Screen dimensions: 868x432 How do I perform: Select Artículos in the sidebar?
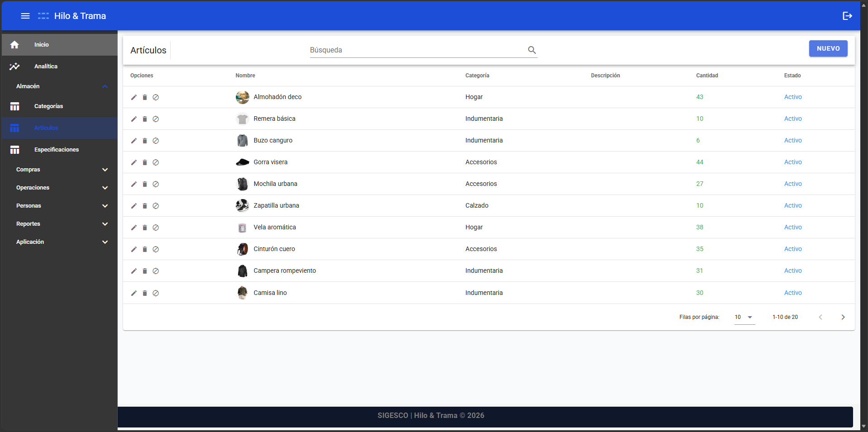point(59,128)
